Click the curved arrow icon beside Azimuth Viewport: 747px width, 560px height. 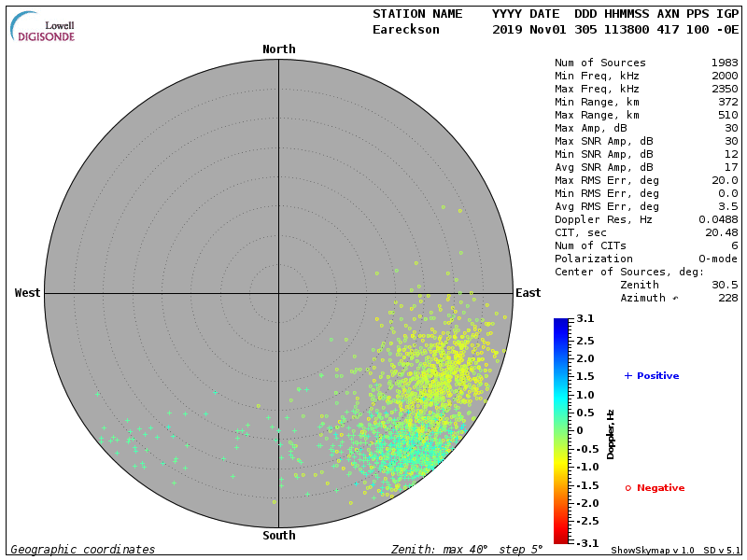[675, 298]
